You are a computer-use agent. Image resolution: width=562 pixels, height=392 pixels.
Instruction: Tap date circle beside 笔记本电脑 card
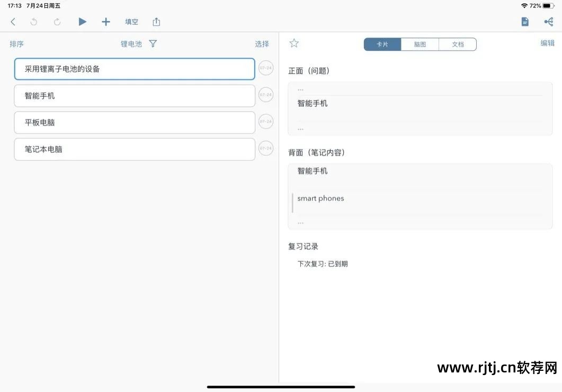pos(266,148)
